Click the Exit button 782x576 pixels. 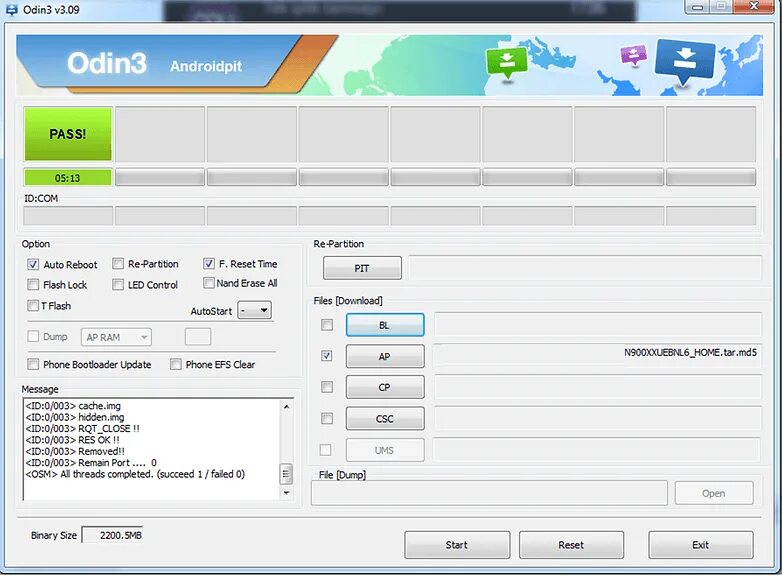[701, 545]
